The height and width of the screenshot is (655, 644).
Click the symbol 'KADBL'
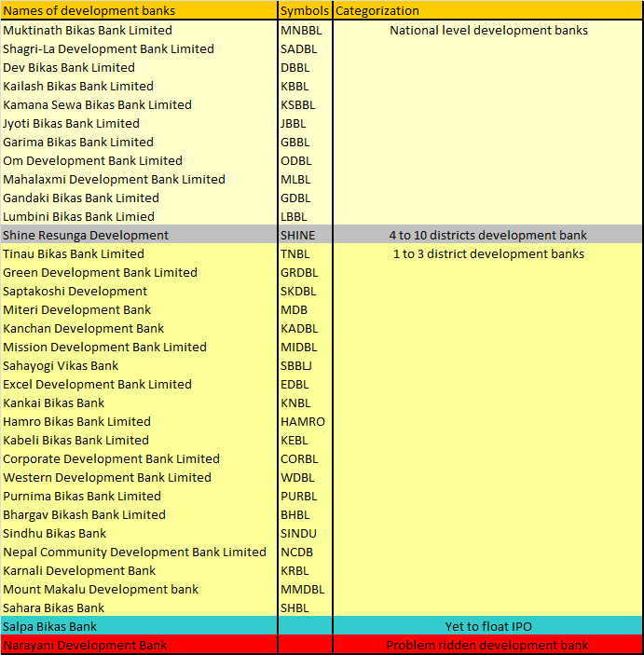[x=305, y=328]
